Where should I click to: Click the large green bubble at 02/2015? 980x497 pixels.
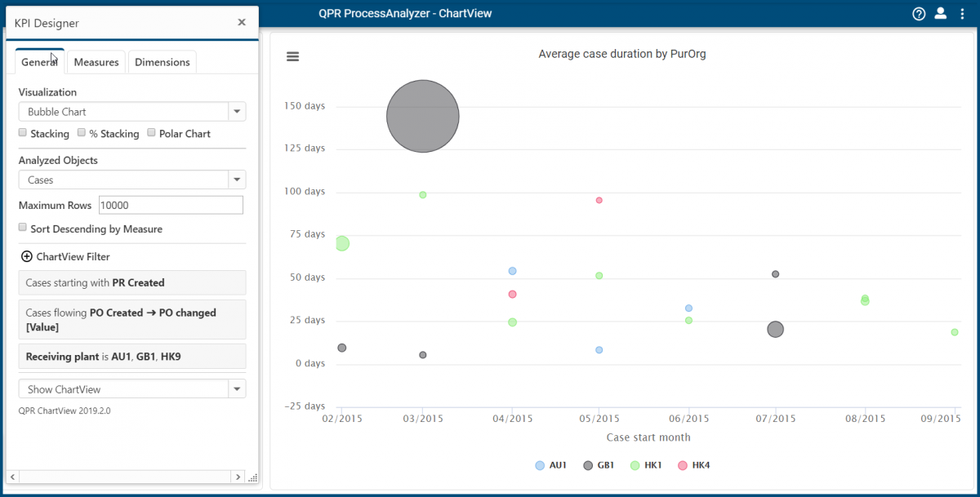pyautogui.click(x=342, y=243)
